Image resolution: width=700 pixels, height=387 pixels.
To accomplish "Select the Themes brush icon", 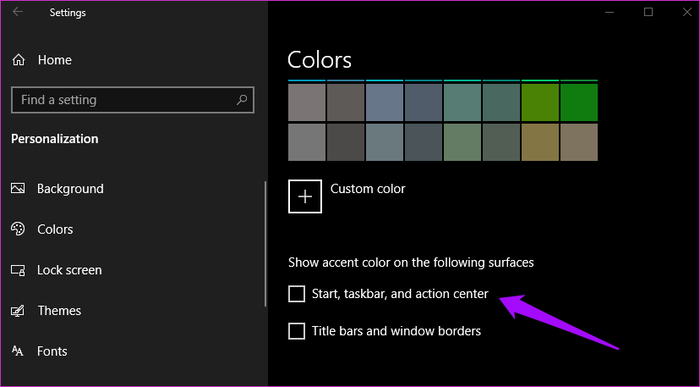I will pos(18,311).
